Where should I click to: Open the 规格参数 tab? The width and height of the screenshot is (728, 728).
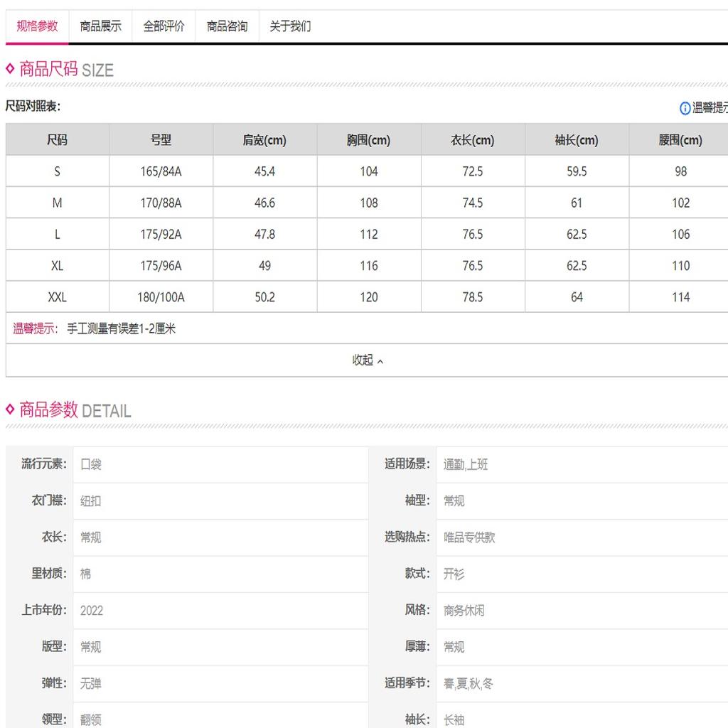[37, 26]
